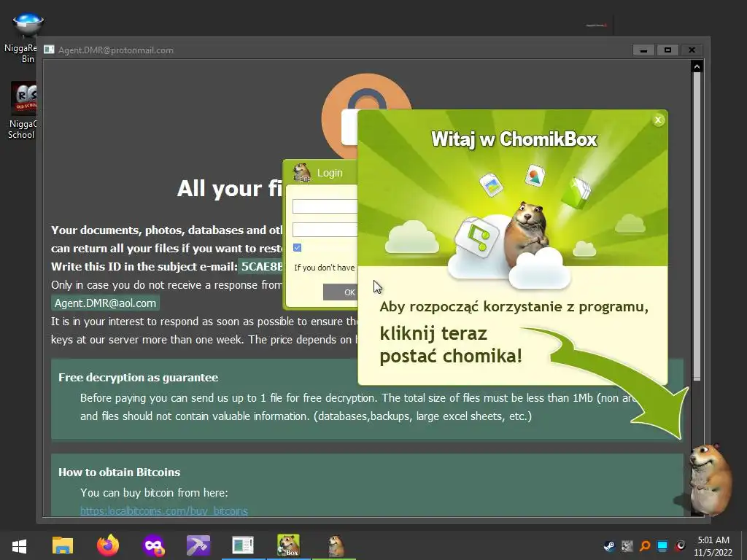Click the ID code starting with 5CAE8
The height and width of the screenshot is (560, 747).
[x=261, y=267]
